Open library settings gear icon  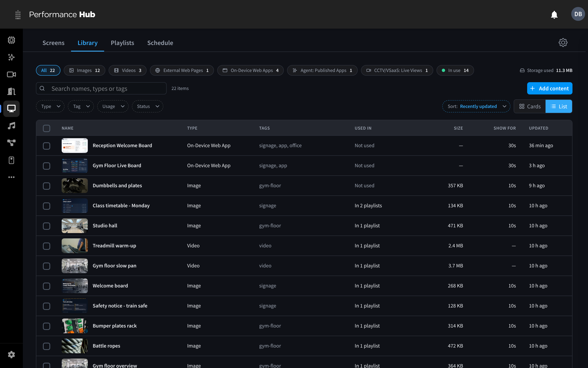click(563, 43)
